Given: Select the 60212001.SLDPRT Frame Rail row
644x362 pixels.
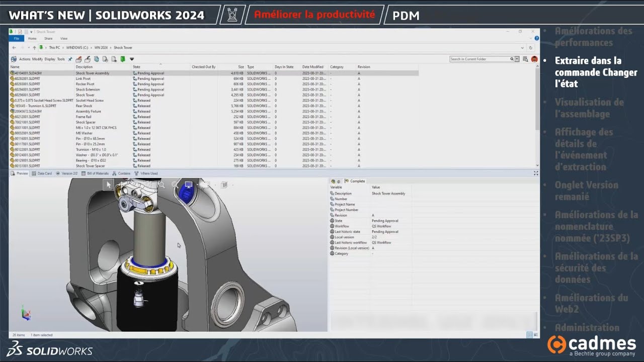Looking at the screenshot, I should [214, 117].
